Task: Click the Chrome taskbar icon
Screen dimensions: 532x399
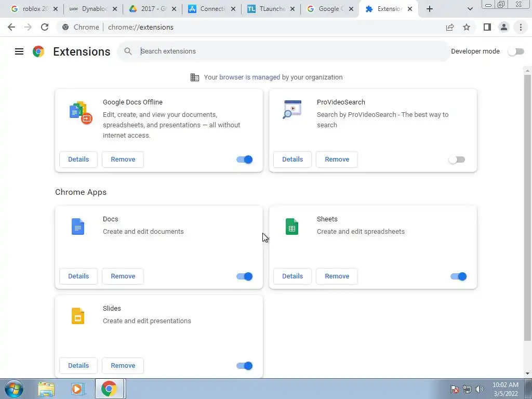Action: pos(109,389)
